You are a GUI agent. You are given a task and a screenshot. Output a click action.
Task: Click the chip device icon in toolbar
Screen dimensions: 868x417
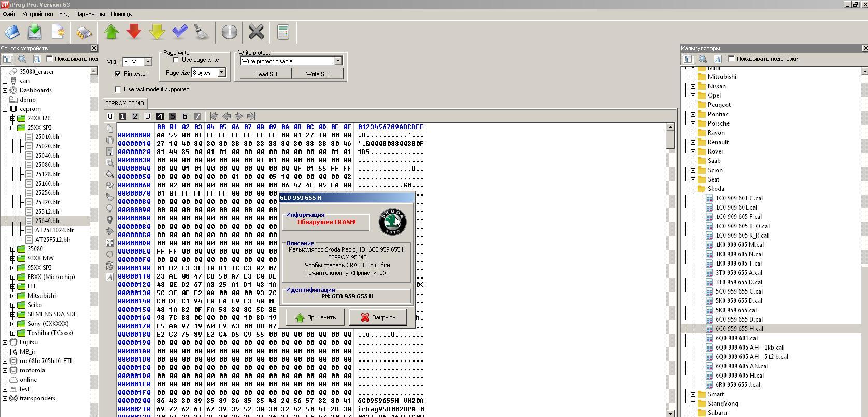click(83, 32)
